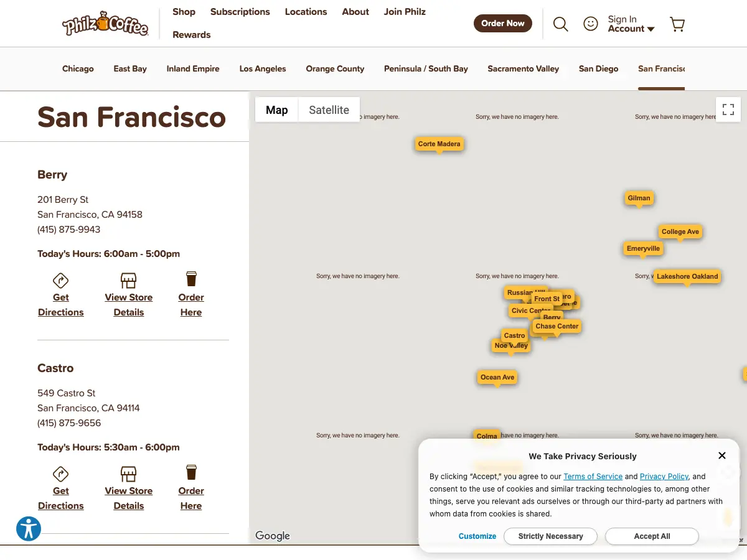Switch to the Los Angeles tab
Screen dimensions: 747x560
263,69
